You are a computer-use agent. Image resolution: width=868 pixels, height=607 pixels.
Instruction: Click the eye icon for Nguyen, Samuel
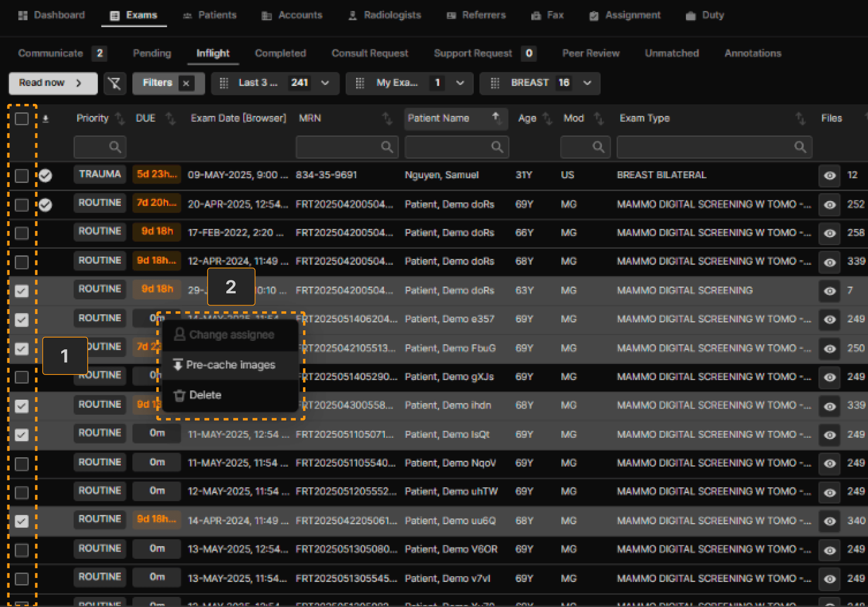tap(829, 176)
